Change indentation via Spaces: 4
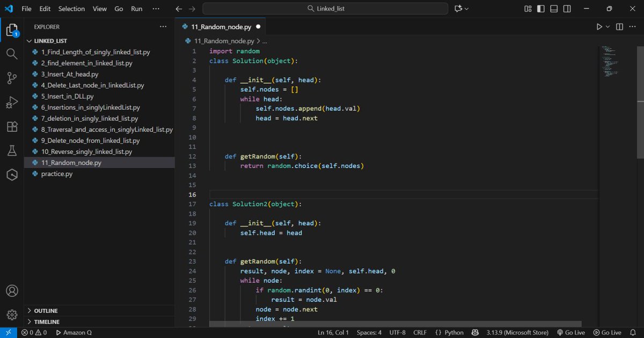 pos(369,333)
